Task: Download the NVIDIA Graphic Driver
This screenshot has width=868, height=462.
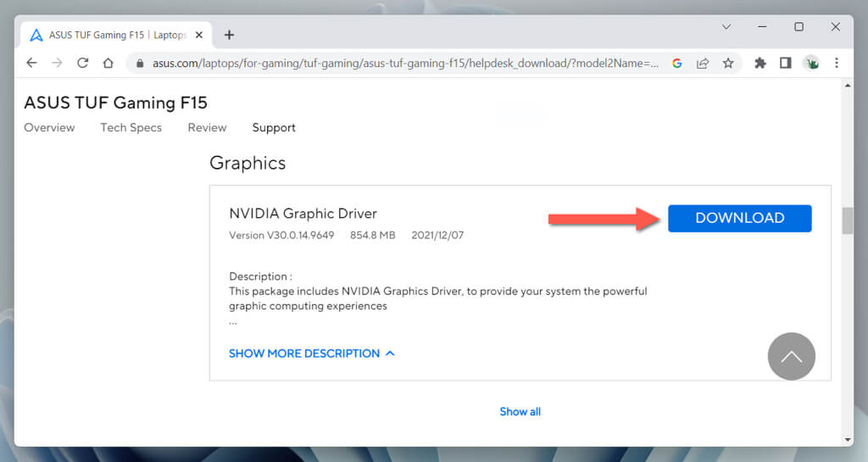Action: tap(739, 218)
